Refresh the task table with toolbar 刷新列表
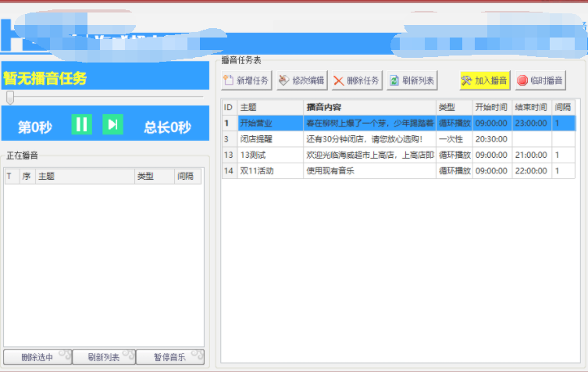Screen dimensions: 588x372 click(413, 80)
